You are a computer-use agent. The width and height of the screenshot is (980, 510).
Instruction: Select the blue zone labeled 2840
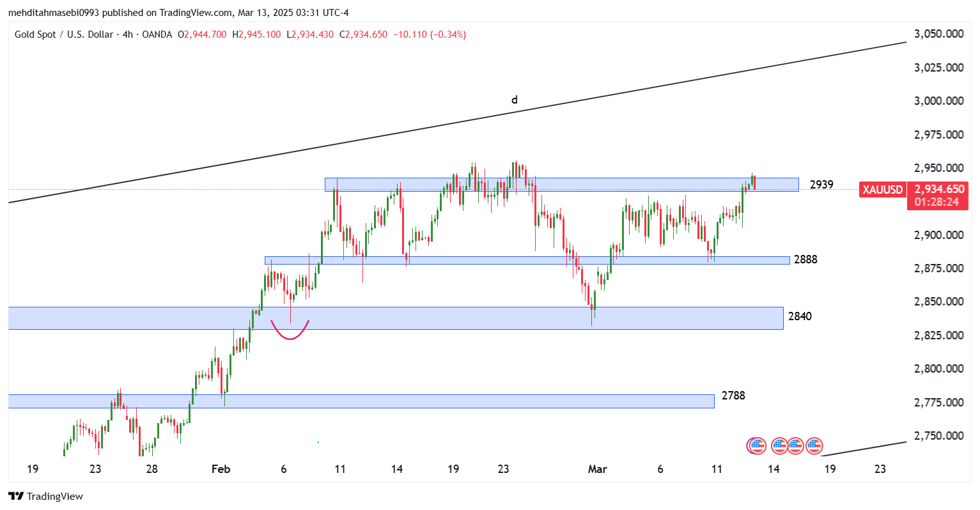[396, 318]
